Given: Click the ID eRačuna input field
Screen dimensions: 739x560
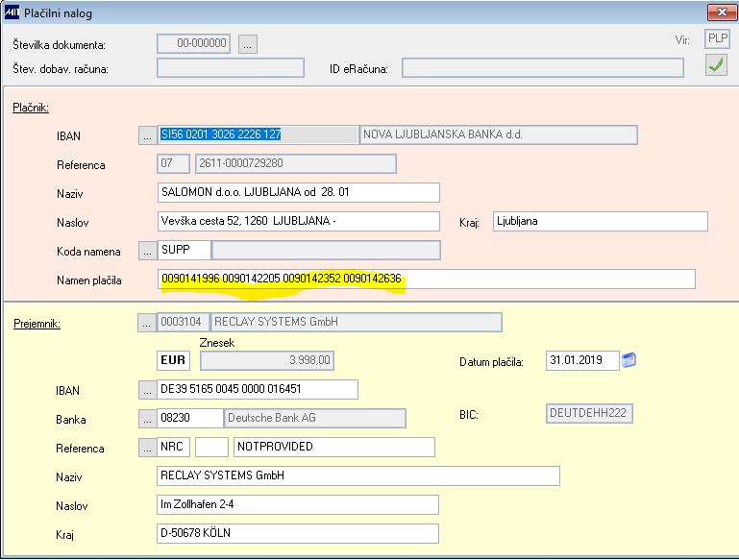Looking at the screenshot, I should 542,68.
